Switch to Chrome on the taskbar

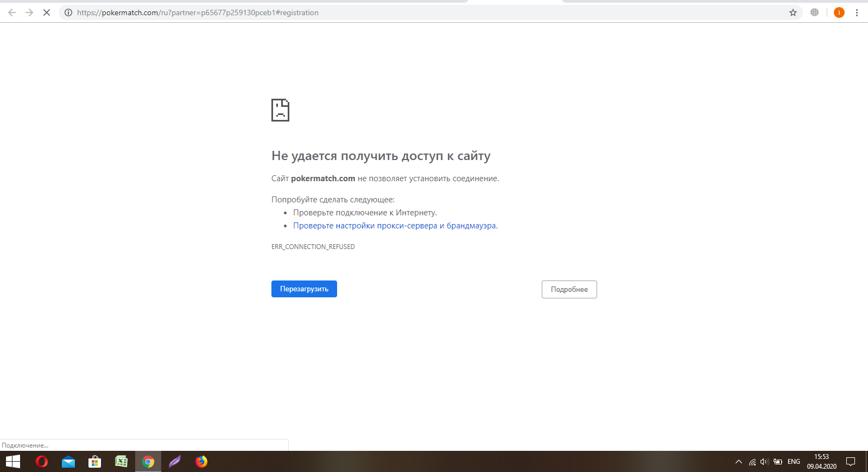148,462
